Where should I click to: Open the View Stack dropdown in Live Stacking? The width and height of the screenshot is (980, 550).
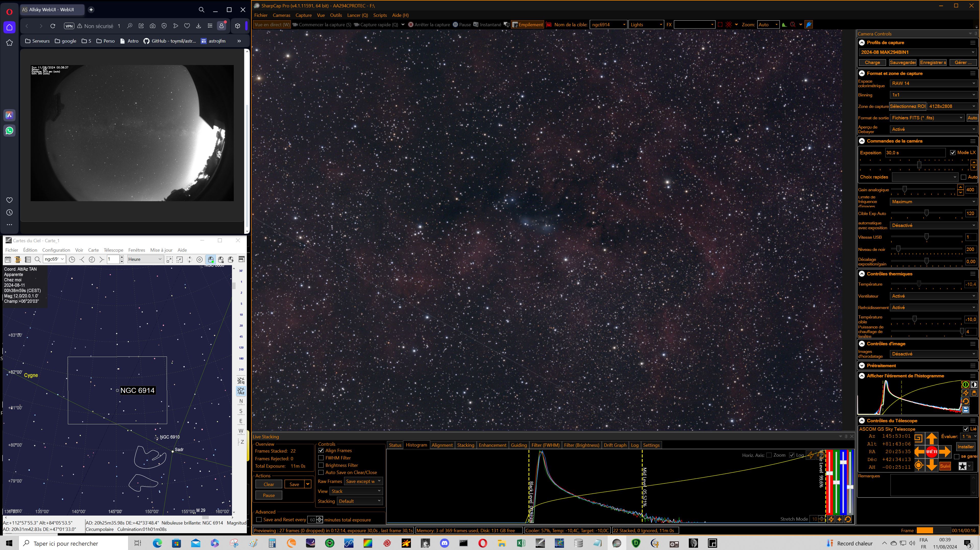(356, 491)
